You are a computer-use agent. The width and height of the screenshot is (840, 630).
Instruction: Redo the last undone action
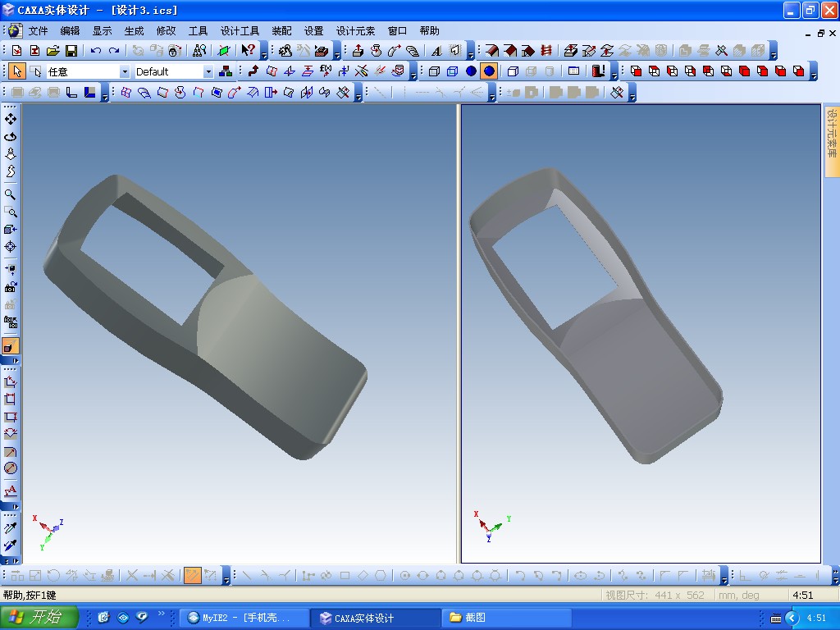click(x=114, y=50)
